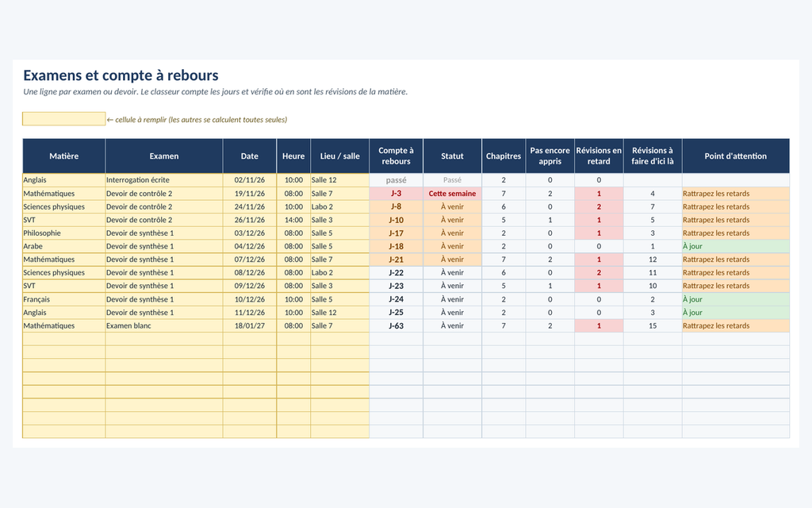This screenshot has height=508, width=812.
Task: Click the date cell 19/11/26
Action: click(250, 194)
